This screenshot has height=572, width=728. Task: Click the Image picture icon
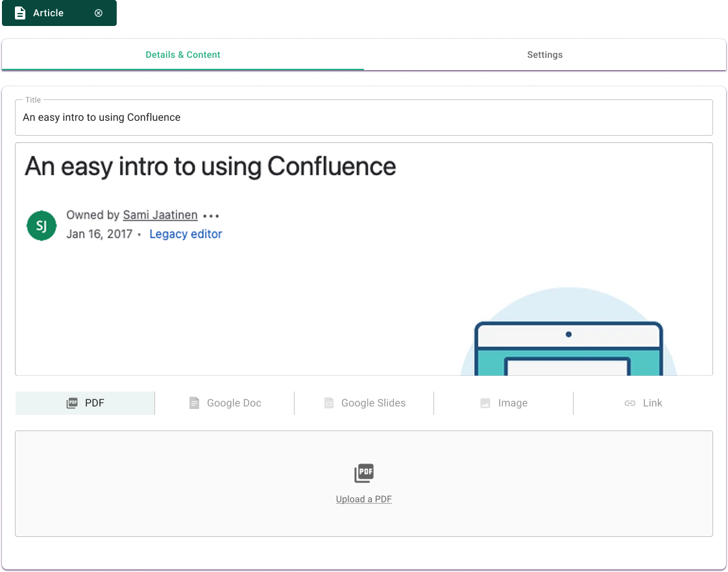click(x=485, y=403)
